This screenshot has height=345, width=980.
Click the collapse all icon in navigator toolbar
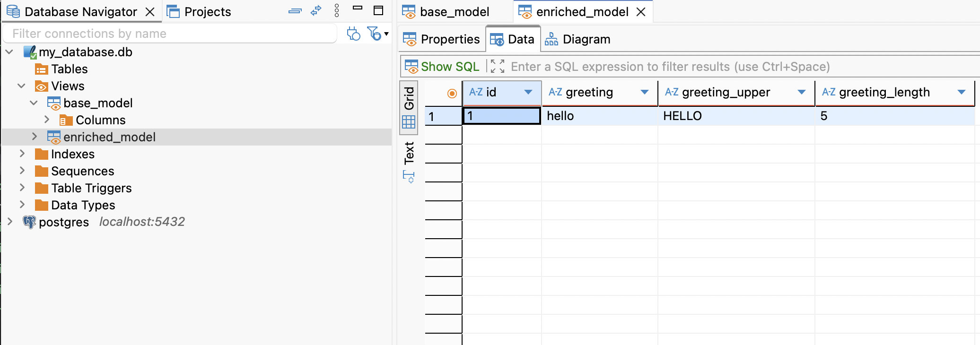(295, 11)
